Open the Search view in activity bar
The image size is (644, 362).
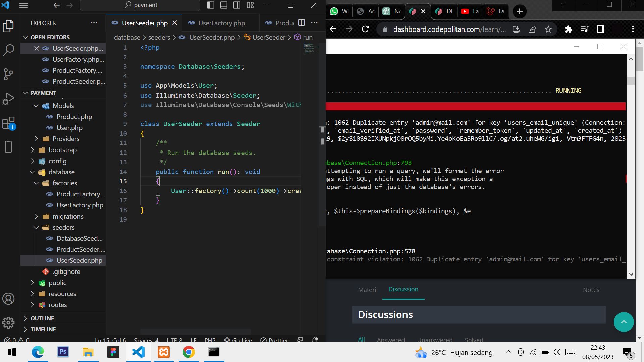(8, 50)
